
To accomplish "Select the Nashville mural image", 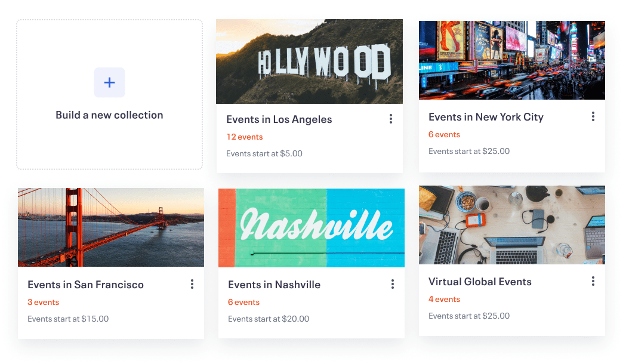I will click(311, 227).
